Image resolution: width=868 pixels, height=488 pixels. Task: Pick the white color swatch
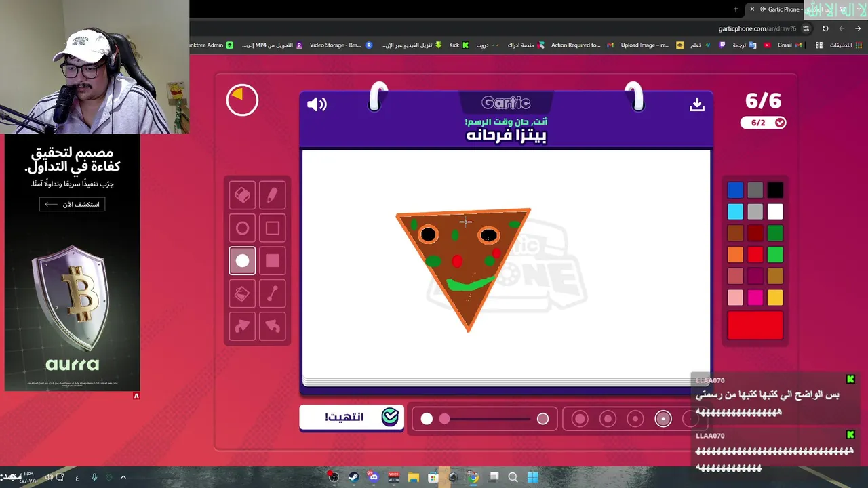775,211
